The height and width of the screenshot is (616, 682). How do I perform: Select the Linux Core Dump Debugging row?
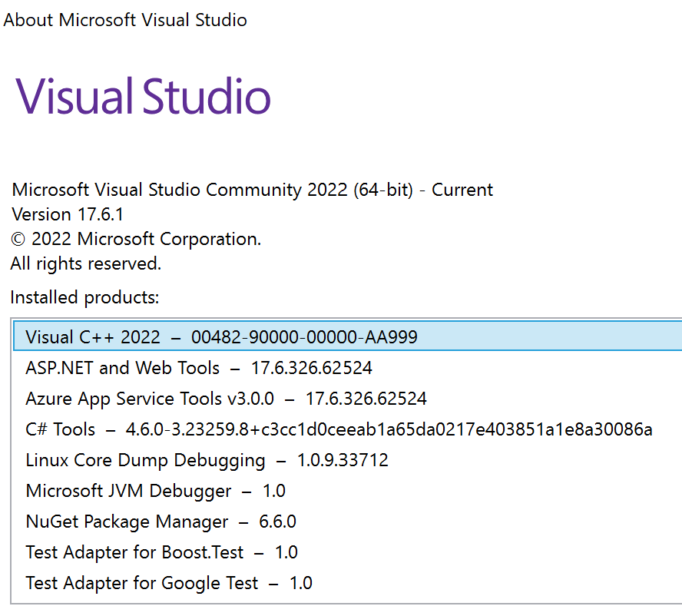tap(347, 460)
